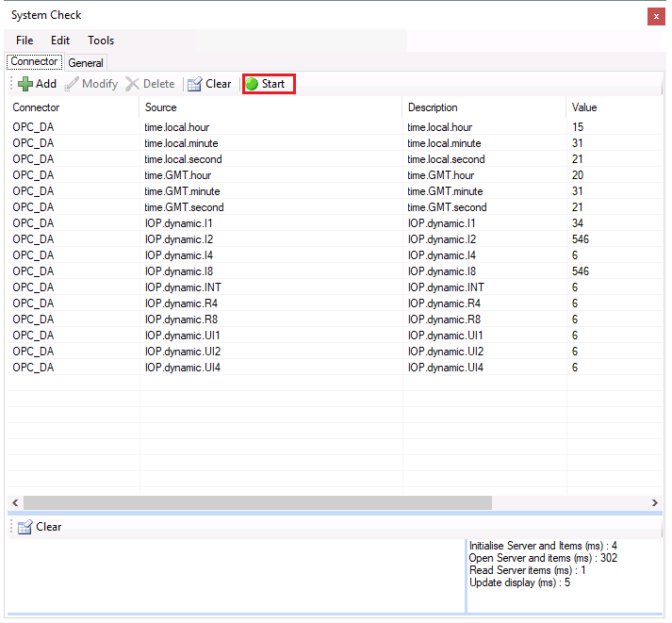The height and width of the screenshot is (623, 672).
Task: Click the Description column header
Action: click(x=484, y=107)
